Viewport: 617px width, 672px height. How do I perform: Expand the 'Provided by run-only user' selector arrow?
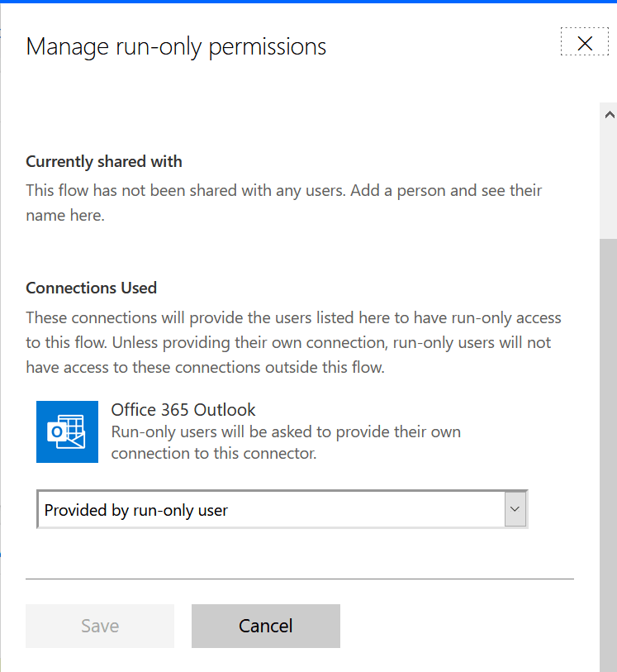point(515,509)
